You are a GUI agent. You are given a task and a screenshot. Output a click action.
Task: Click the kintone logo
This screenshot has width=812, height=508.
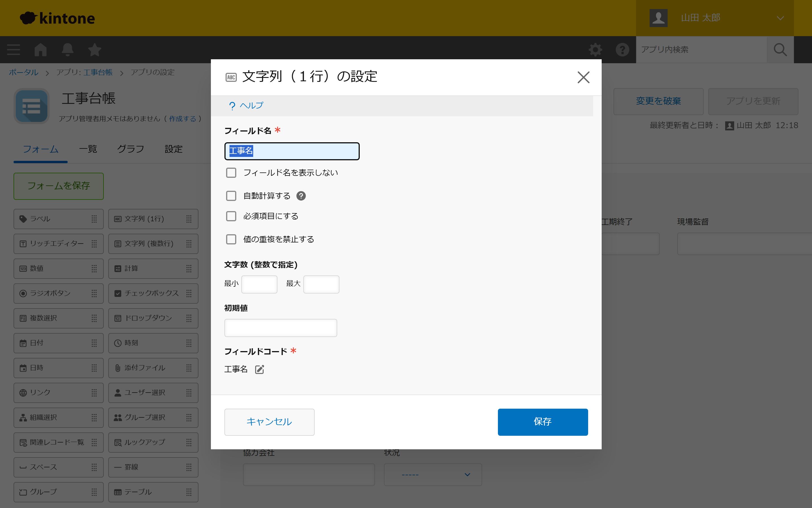(58, 18)
